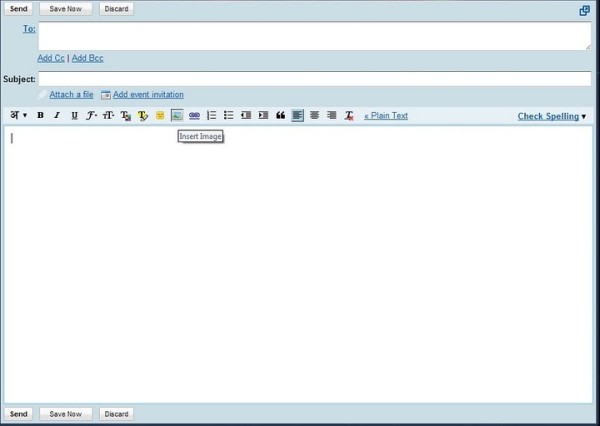This screenshot has width=600, height=426.
Task: Toggle underline text formatting
Action: [74, 116]
